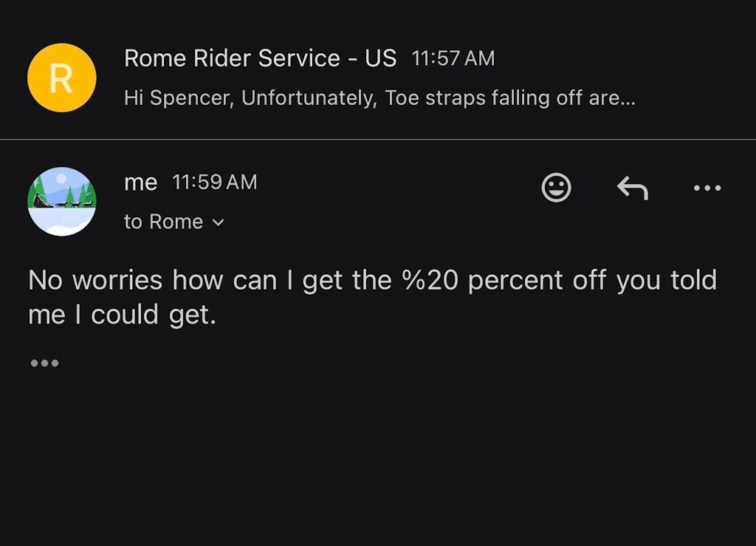Reply using the curved arrow icon

(632, 188)
